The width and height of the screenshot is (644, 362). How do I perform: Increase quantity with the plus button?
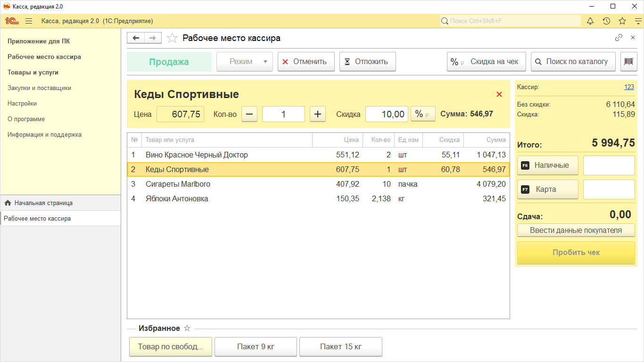click(318, 114)
